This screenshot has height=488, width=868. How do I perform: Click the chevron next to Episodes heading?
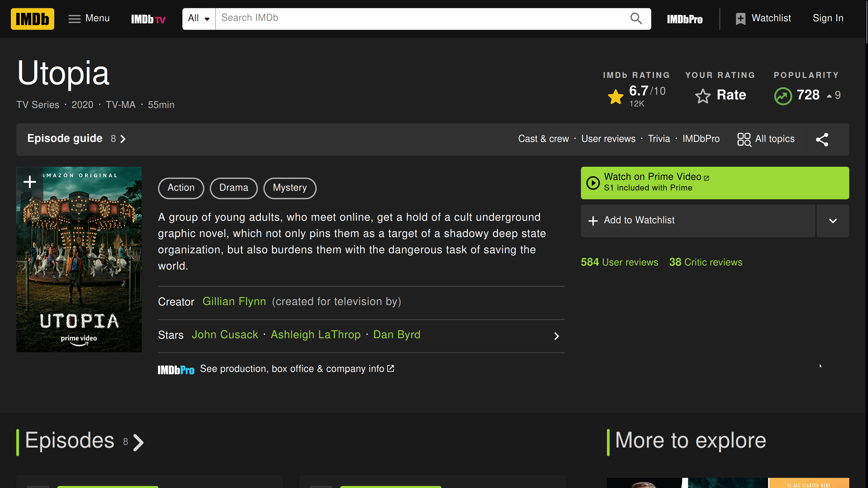point(138,442)
